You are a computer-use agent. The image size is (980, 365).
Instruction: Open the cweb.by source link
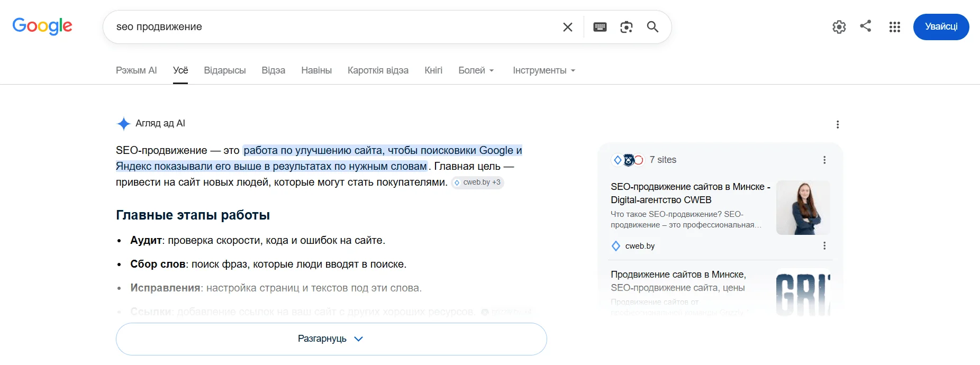[640, 246]
